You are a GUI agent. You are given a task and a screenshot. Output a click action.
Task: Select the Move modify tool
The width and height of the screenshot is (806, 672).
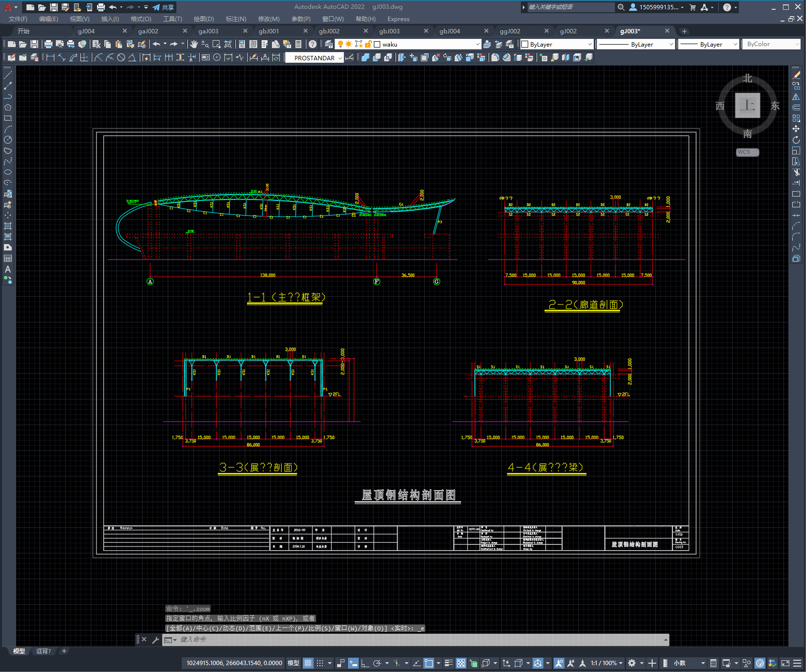pos(796,129)
